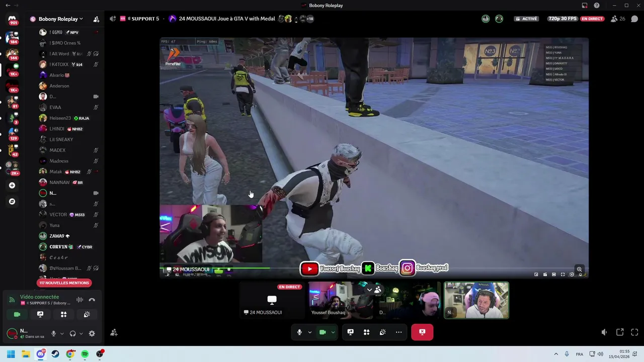Open Spotify from the Windows taskbar
Image resolution: width=644 pixels, height=362 pixels.
pyautogui.click(x=85, y=354)
